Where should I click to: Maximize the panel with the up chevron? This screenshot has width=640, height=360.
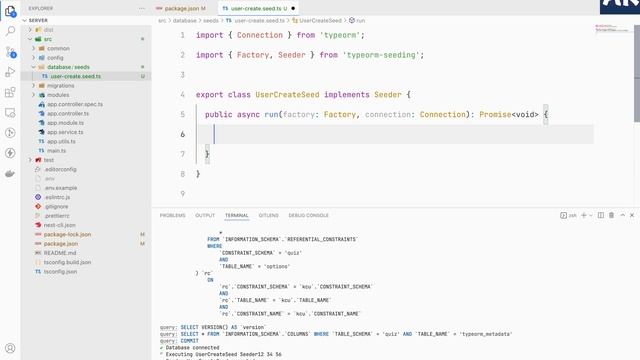click(x=622, y=215)
